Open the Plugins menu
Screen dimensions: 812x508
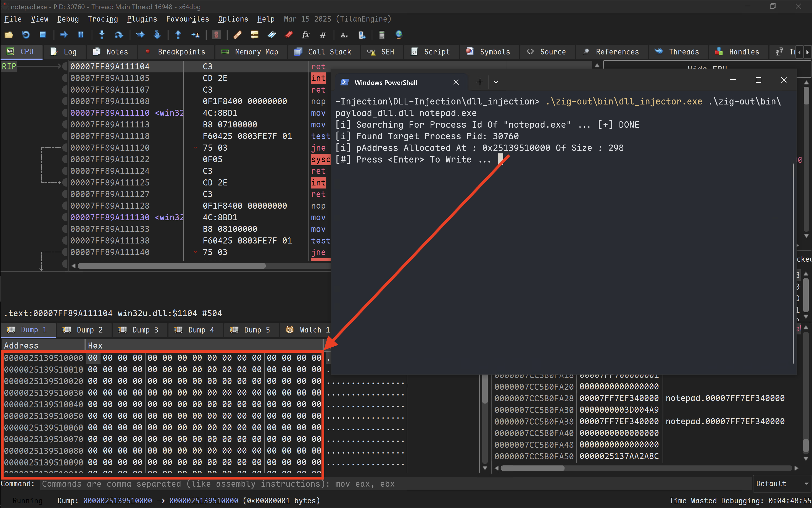point(142,19)
